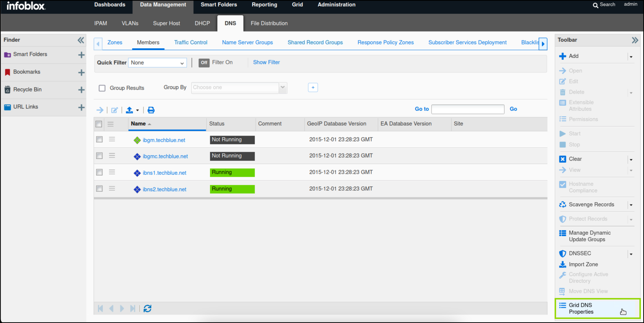Check the Group Results checkbox
The width and height of the screenshot is (644, 323).
pos(102,88)
